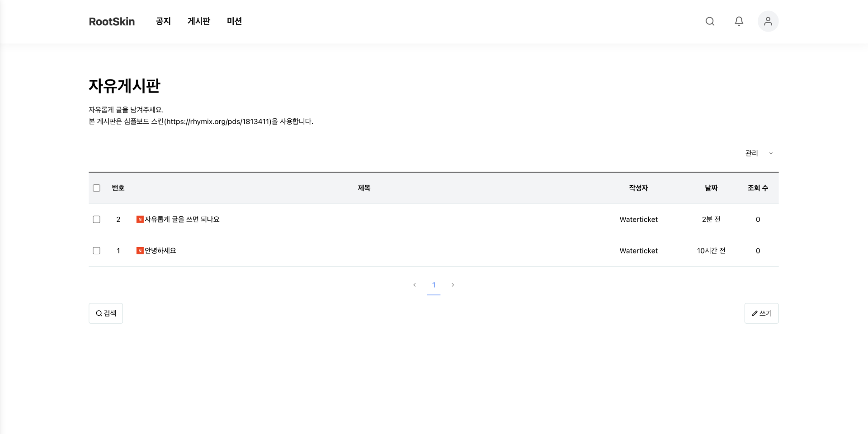
Task: Go to next page with right chevron
Action: [x=453, y=285]
